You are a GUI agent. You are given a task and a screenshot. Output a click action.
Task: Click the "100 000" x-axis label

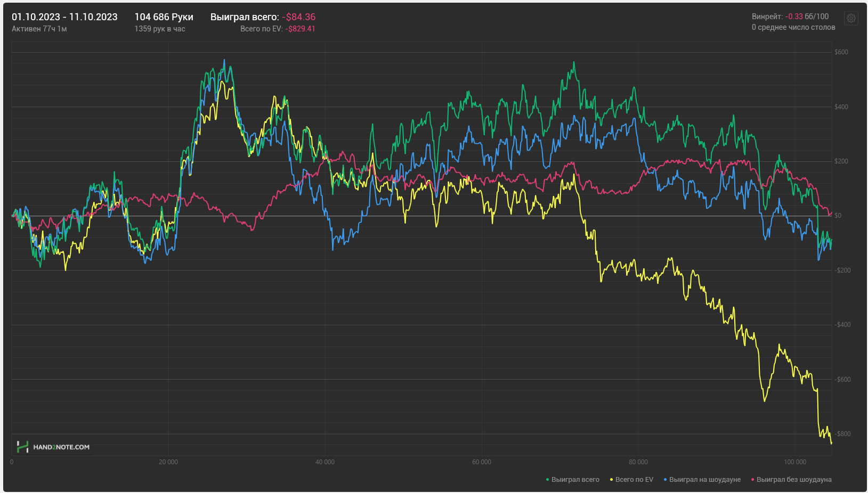795,462
